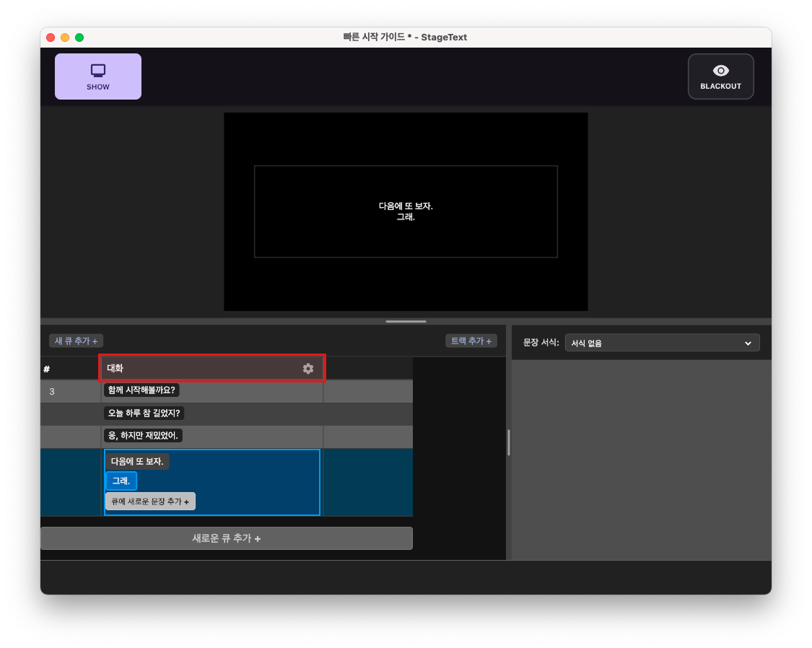Screen dimensions: 812x648
Task: Add a cue with the 새로운 큐 추가 + bar
Action: 227,538
